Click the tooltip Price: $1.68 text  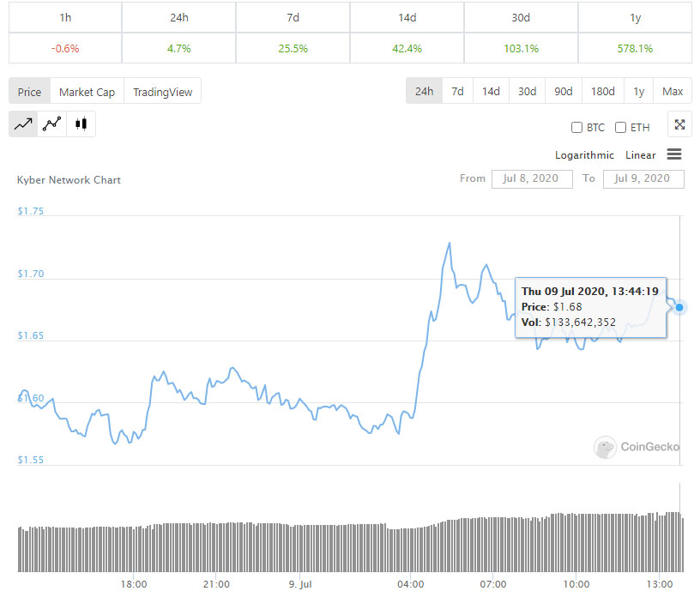click(552, 307)
